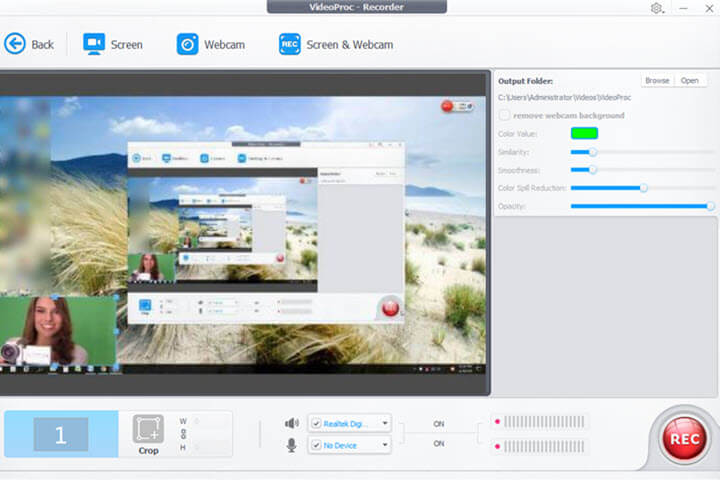Click the microphone icon
Viewport: 720px width, 481px height.
[x=291, y=445]
